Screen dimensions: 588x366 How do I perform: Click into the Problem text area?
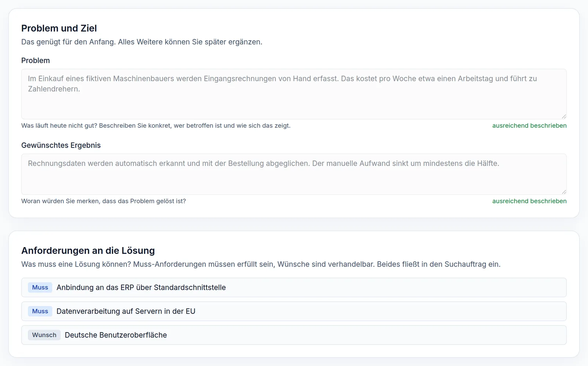coord(294,94)
